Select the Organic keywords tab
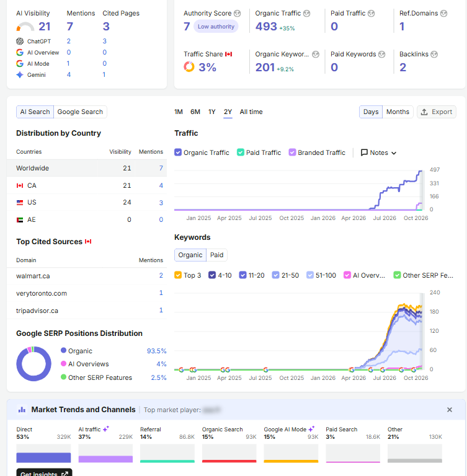 (190, 255)
